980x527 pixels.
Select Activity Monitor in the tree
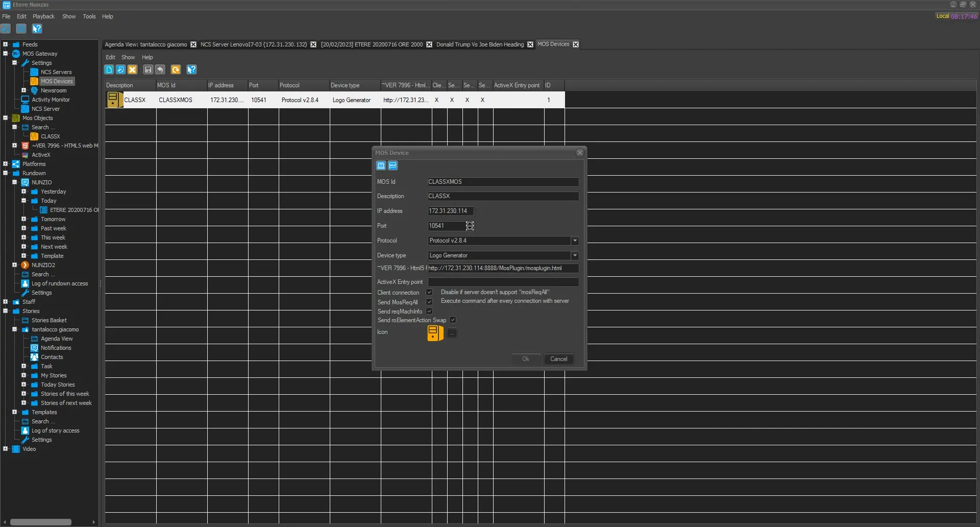(51, 100)
